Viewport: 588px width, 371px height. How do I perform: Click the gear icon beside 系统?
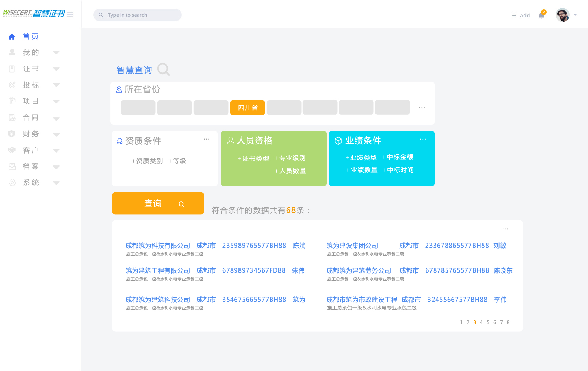click(12, 183)
